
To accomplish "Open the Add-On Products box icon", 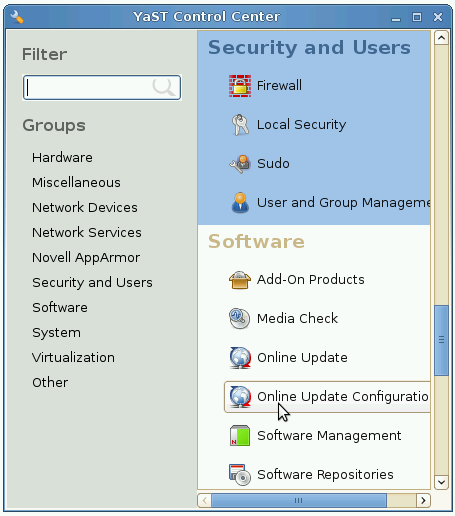I will [240, 280].
